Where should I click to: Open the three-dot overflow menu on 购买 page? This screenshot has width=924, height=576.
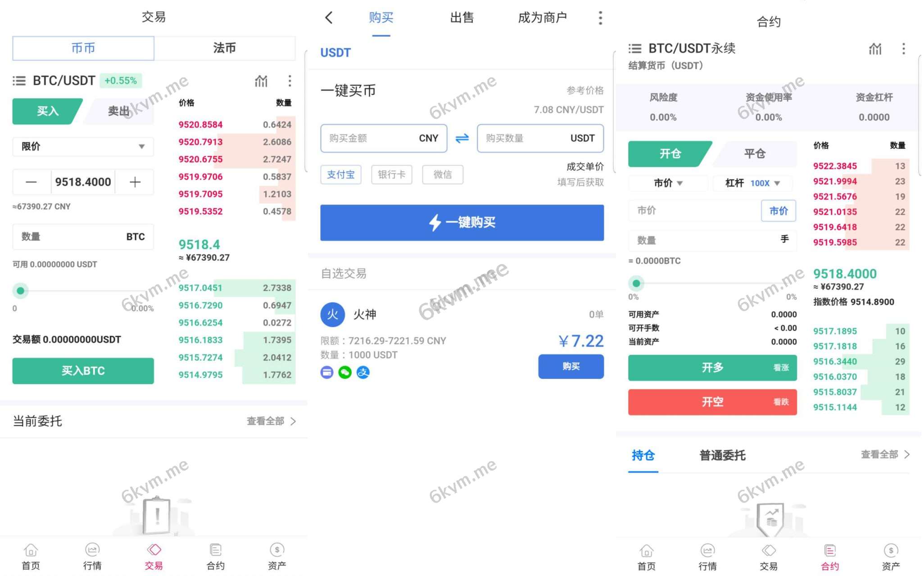[x=600, y=18]
